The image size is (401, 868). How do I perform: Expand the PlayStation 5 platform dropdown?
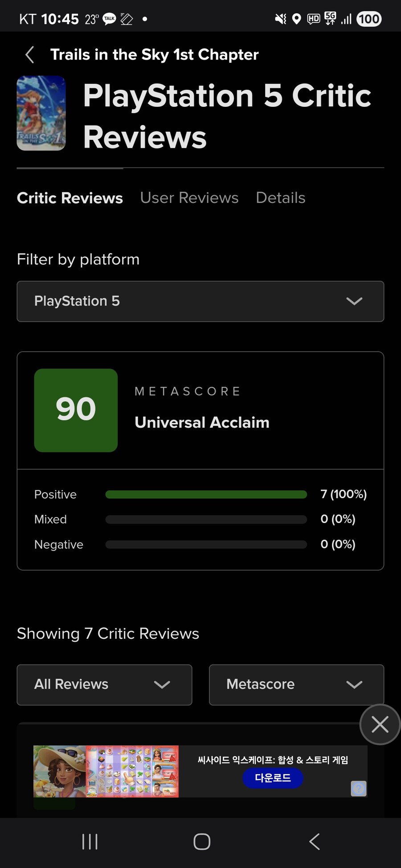[200, 301]
